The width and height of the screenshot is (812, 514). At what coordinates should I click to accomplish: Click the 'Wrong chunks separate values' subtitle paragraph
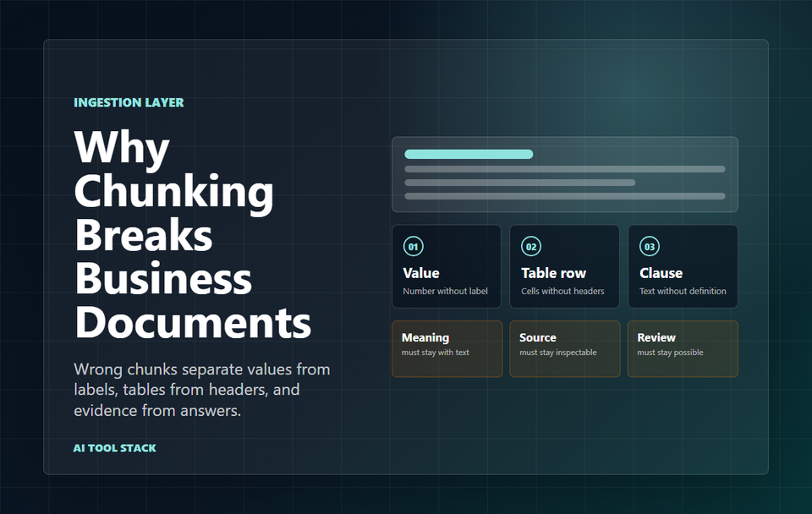tap(202, 390)
